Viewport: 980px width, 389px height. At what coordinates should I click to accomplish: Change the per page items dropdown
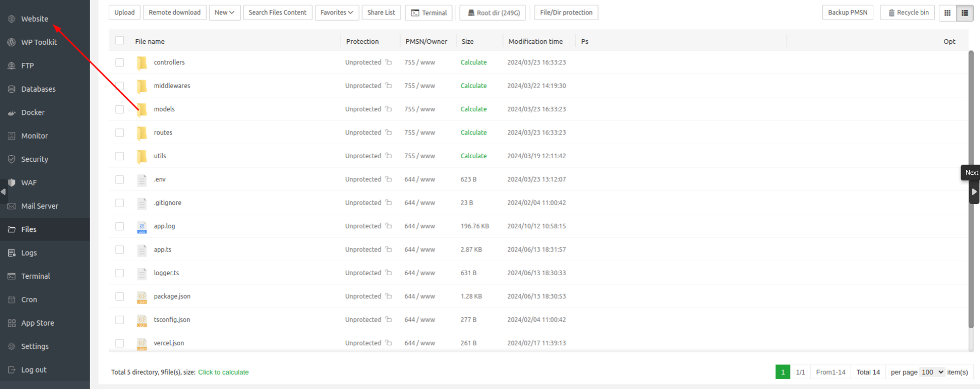(x=932, y=372)
